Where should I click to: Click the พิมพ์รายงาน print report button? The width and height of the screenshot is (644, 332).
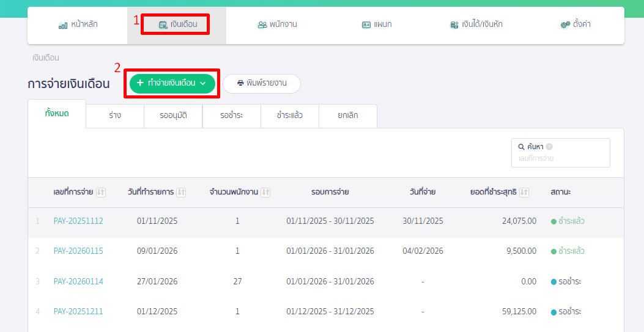pyautogui.click(x=262, y=83)
